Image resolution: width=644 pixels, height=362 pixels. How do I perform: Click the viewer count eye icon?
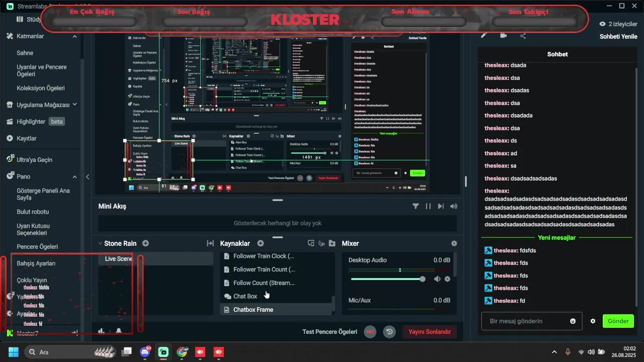tap(602, 24)
